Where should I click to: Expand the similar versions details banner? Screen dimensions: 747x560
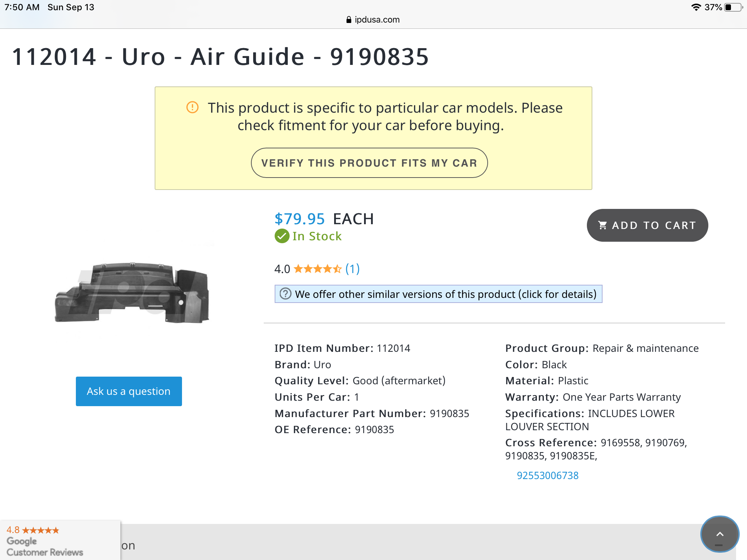tap(438, 294)
